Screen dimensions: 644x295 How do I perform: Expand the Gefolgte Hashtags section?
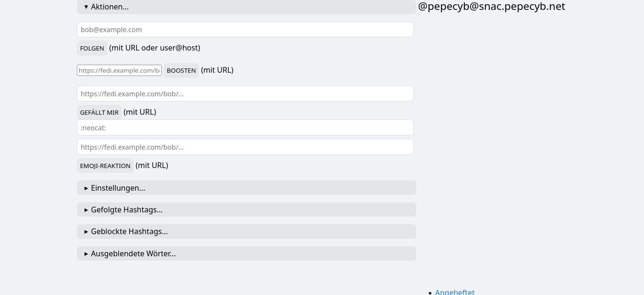[126, 210]
